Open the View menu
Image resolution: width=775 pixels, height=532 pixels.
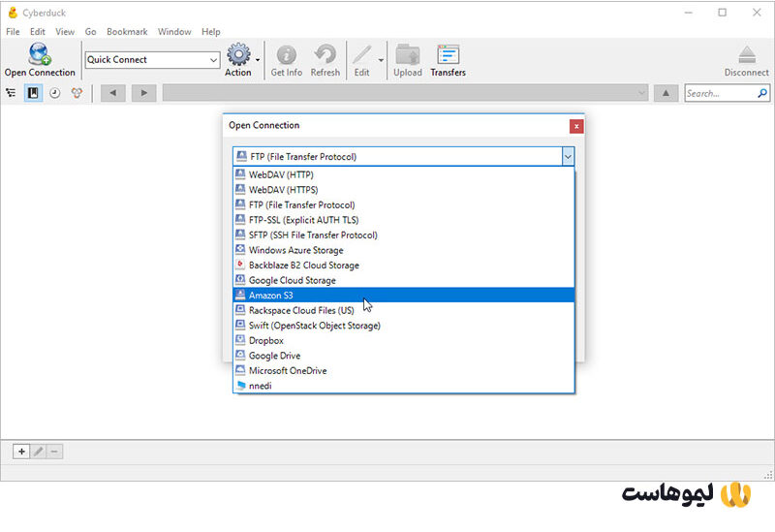pyautogui.click(x=65, y=32)
